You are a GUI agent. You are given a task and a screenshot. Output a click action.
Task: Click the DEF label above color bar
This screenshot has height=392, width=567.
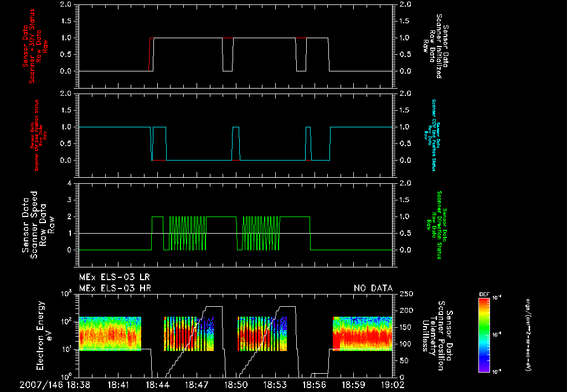(484, 295)
